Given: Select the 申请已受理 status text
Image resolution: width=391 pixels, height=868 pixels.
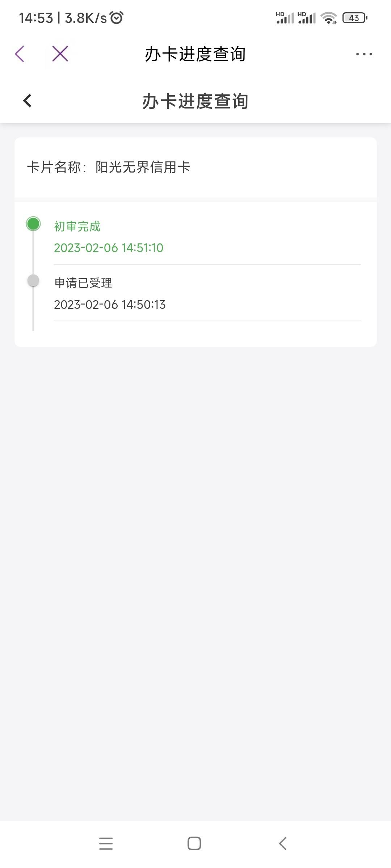Looking at the screenshot, I should (x=83, y=283).
